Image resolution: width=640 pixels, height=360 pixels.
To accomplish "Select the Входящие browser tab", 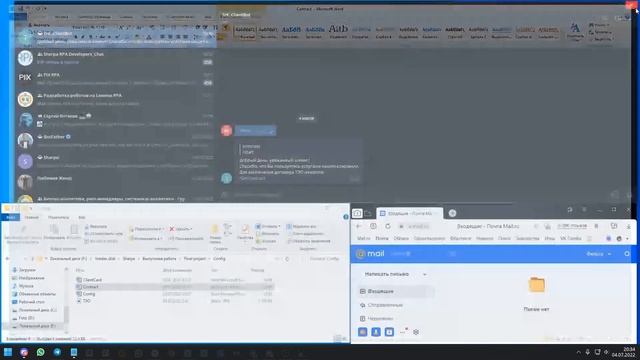I will pyautogui.click(x=409, y=213).
